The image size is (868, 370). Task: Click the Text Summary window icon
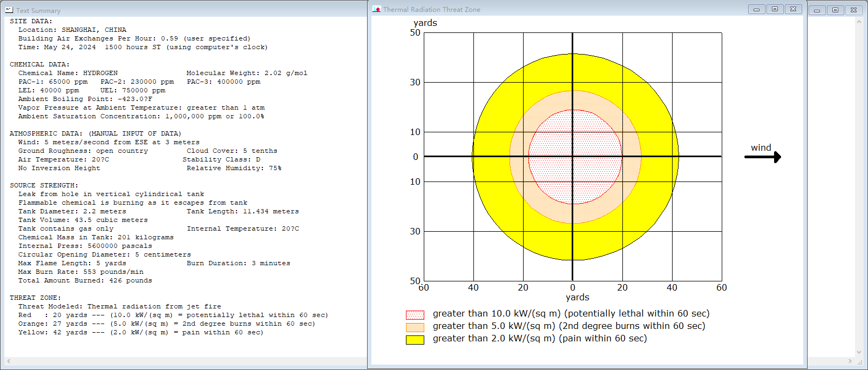[9, 10]
